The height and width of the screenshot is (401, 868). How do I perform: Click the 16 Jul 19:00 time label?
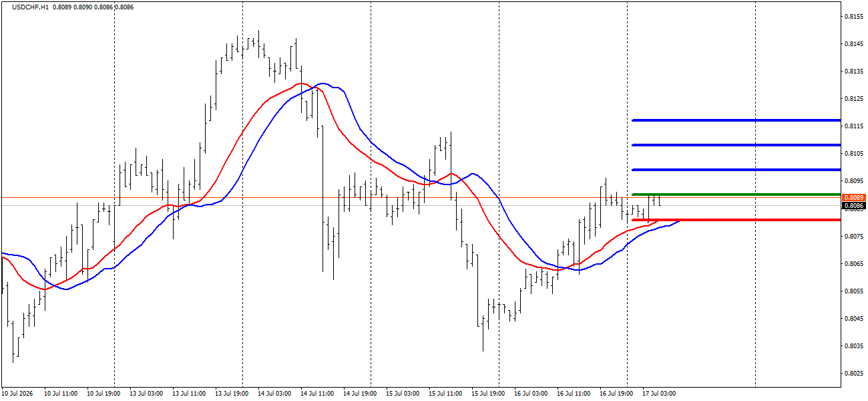(617, 394)
